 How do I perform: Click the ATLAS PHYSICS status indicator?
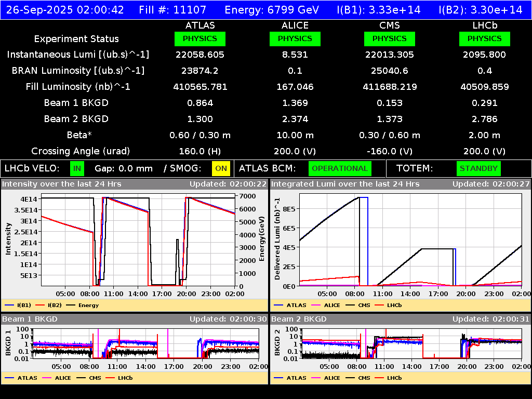[x=200, y=38]
